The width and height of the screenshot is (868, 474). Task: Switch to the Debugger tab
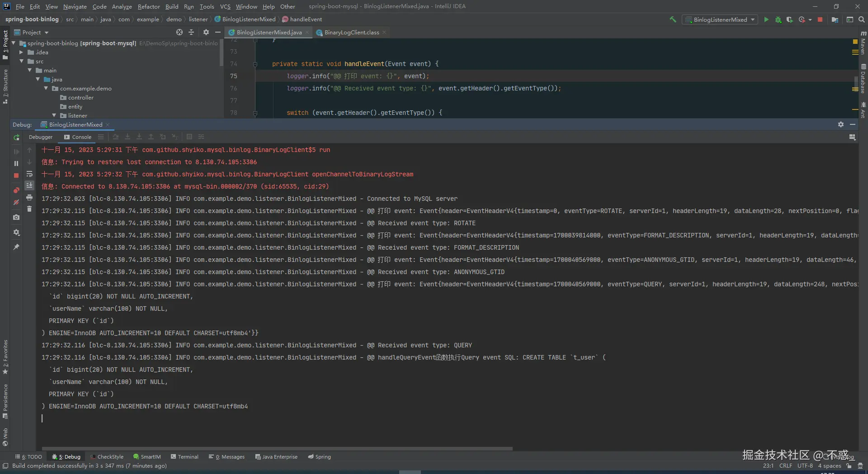click(x=41, y=137)
